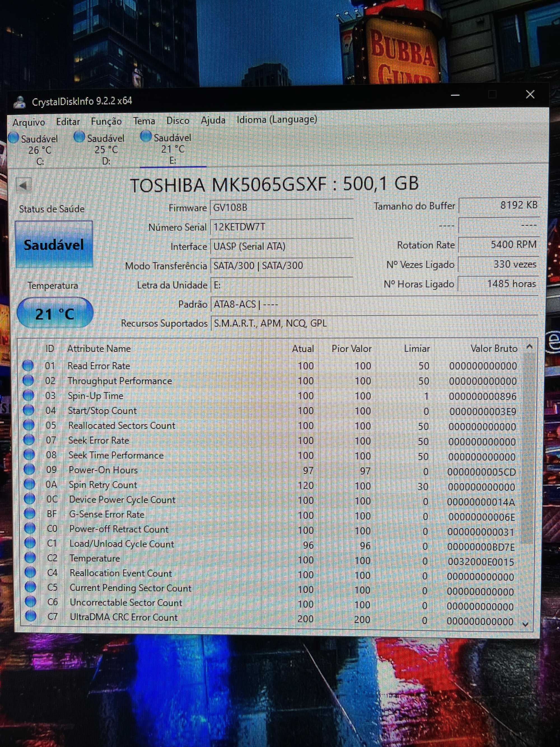Click the buffer size field 8192 KB
The height and width of the screenshot is (747, 560).
pyautogui.click(x=499, y=205)
